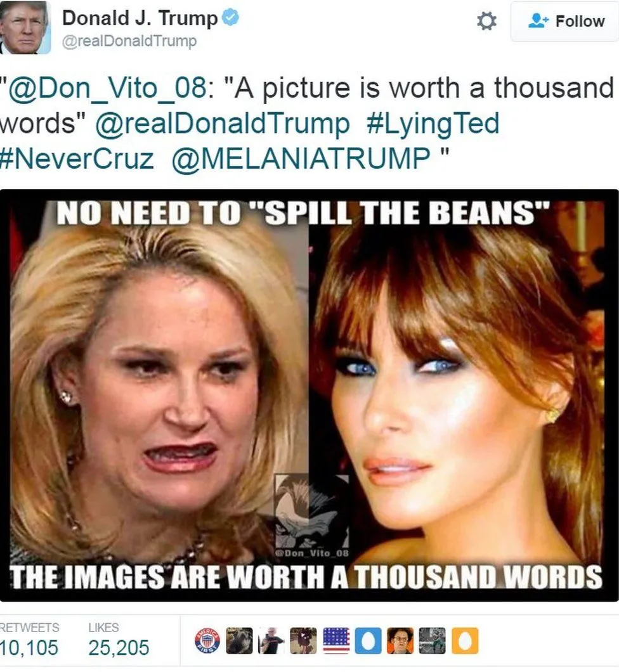
Task: Open the tweet author's profile avatar
Action: click(x=25, y=27)
